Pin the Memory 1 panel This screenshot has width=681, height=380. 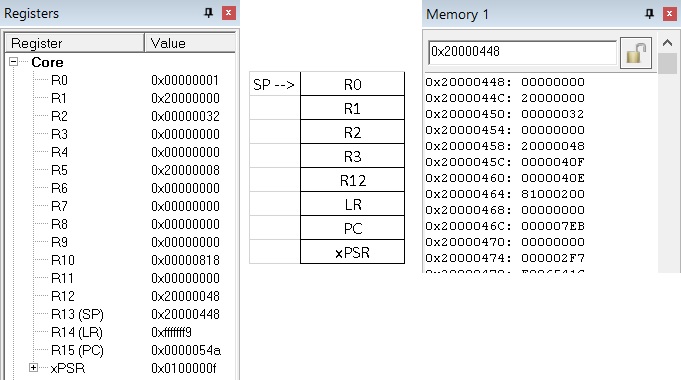pyautogui.click(x=649, y=14)
